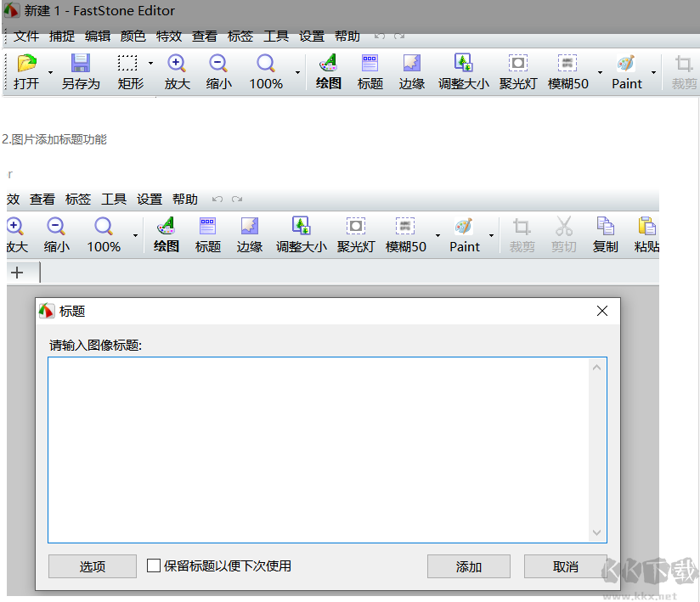Image resolution: width=700 pixels, height=602 pixels.
Task: Click the 另存为 (Save As) floppy disk icon
Action: [x=81, y=65]
